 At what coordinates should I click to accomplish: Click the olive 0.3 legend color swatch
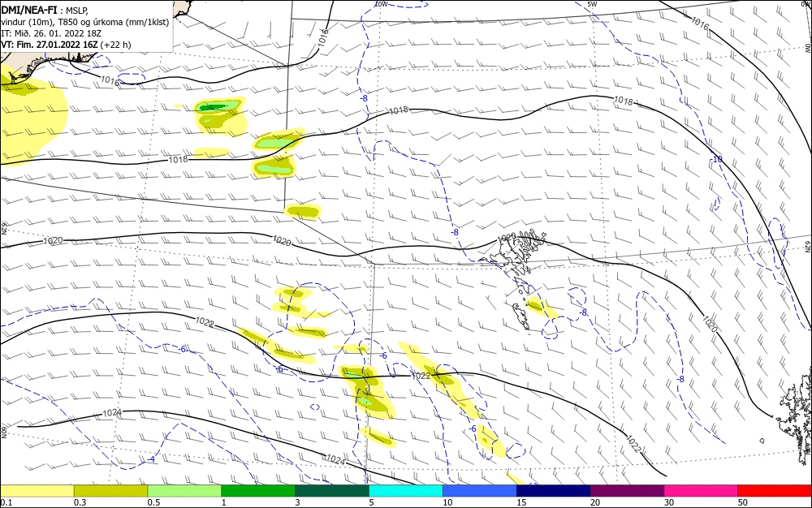pos(110,491)
